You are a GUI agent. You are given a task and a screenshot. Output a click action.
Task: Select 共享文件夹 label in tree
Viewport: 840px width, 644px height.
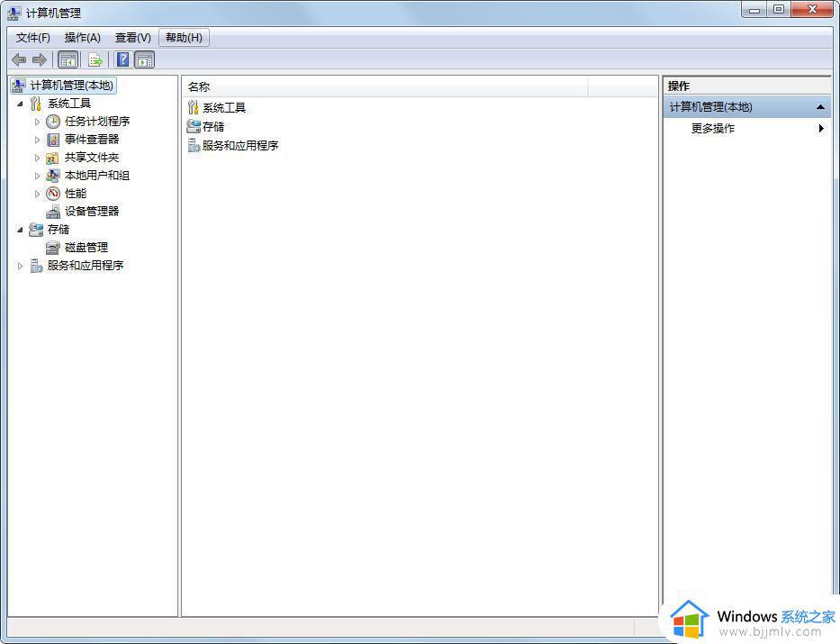click(x=92, y=158)
